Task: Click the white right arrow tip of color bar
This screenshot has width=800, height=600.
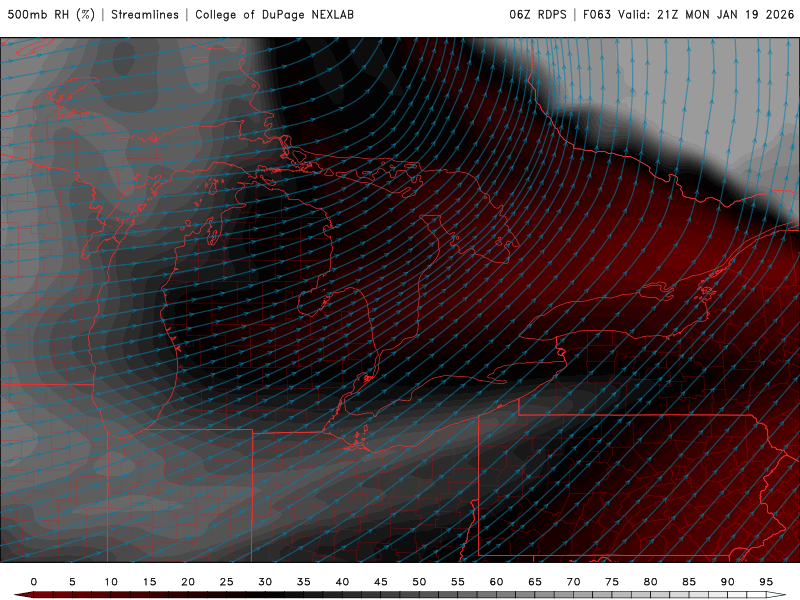Action: pos(776,595)
